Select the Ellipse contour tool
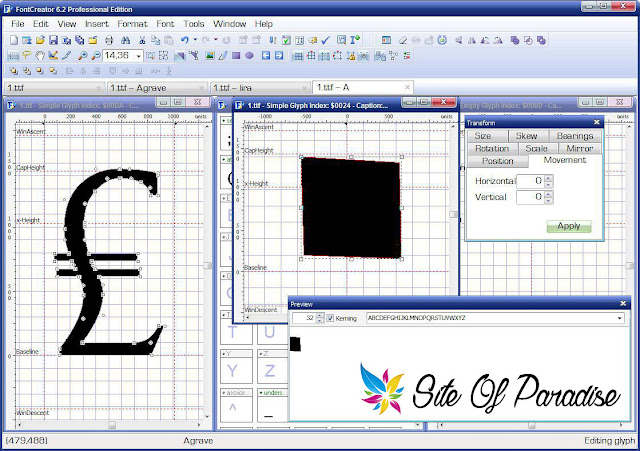 point(249,56)
